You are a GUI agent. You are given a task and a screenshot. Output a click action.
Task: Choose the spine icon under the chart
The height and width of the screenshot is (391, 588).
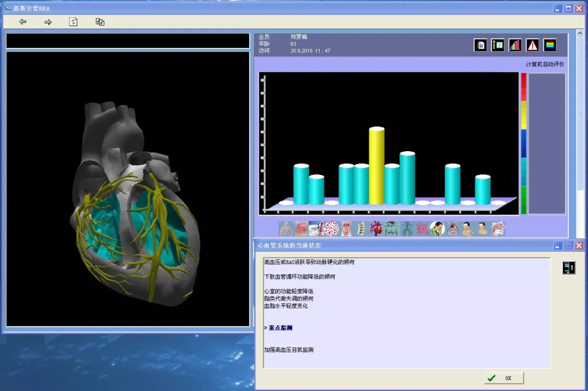(x=361, y=228)
